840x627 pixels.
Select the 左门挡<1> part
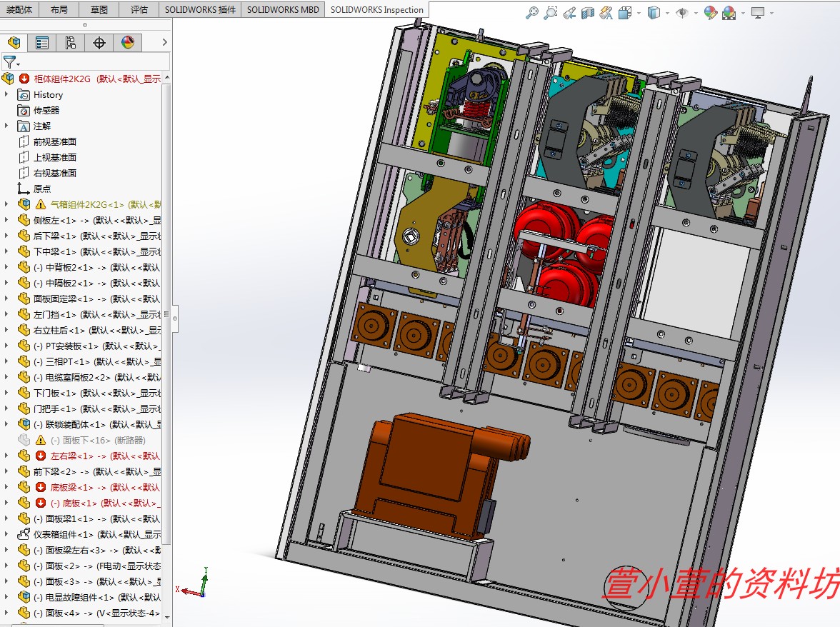(97, 314)
